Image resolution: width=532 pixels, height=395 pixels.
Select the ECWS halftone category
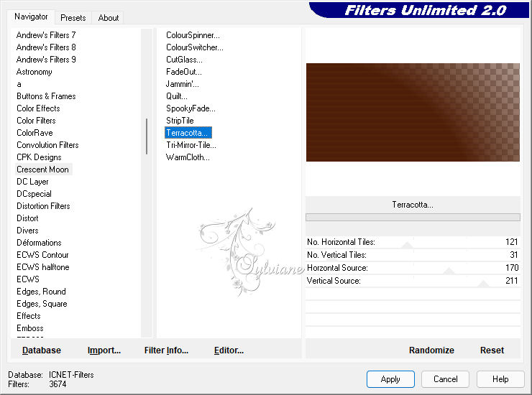point(42,267)
